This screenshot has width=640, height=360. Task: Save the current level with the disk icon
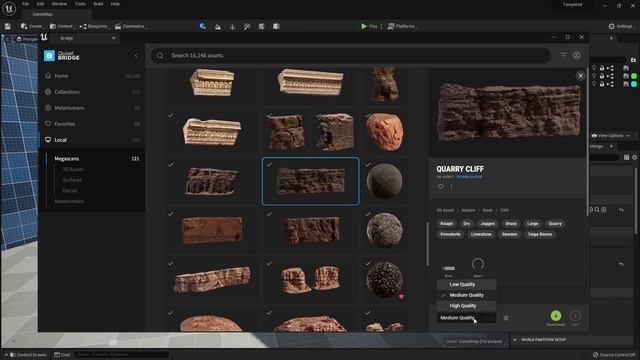point(7,26)
